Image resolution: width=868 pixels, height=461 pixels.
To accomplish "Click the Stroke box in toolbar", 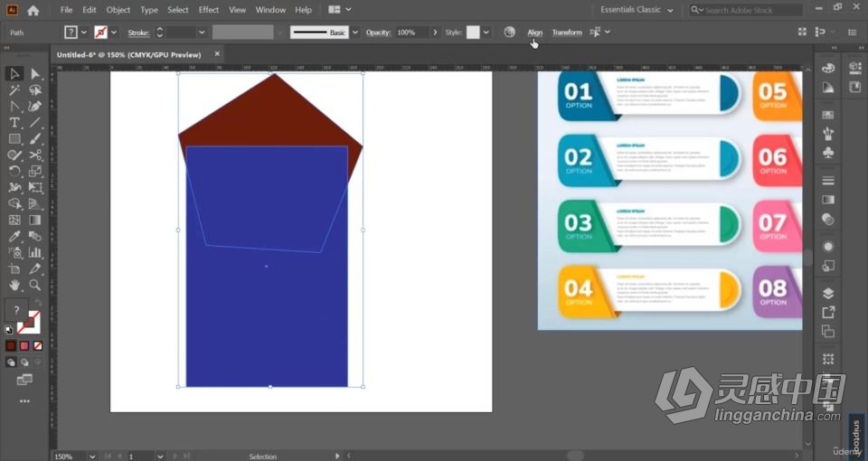I will (29, 323).
